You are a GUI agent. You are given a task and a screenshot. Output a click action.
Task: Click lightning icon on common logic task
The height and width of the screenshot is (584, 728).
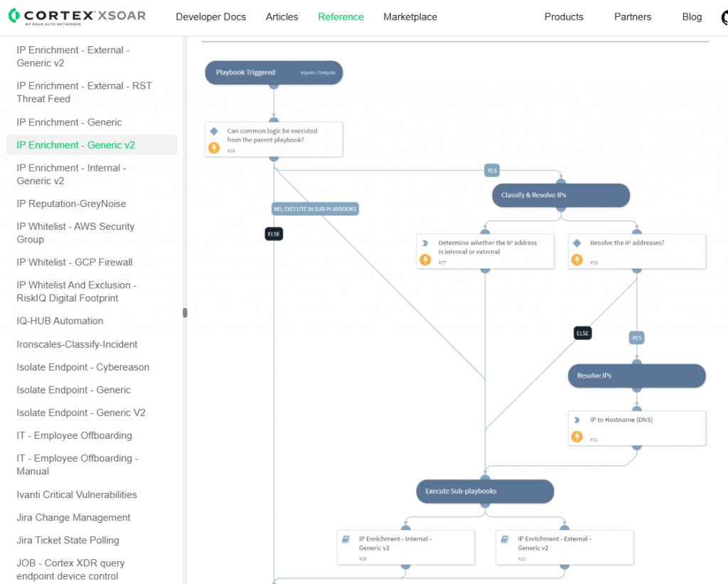tap(214, 148)
